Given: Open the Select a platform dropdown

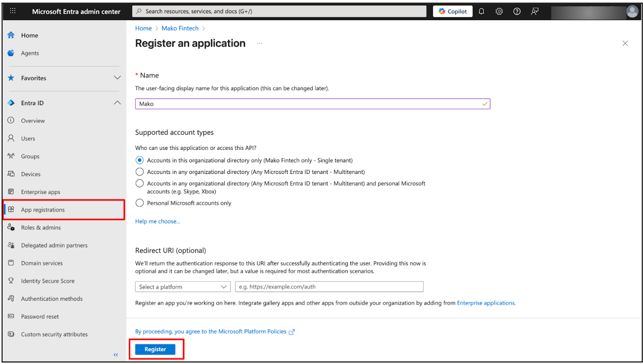Looking at the screenshot, I should pyautogui.click(x=183, y=287).
